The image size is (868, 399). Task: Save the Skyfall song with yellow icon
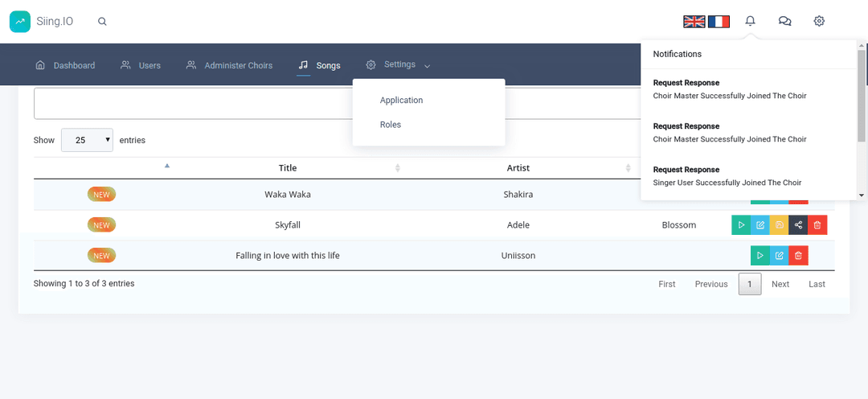pyautogui.click(x=780, y=225)
